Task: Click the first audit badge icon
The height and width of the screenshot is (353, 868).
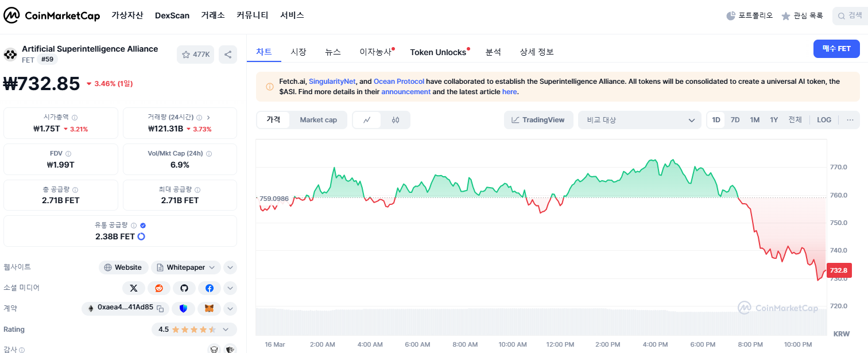Action: (215, 348)
